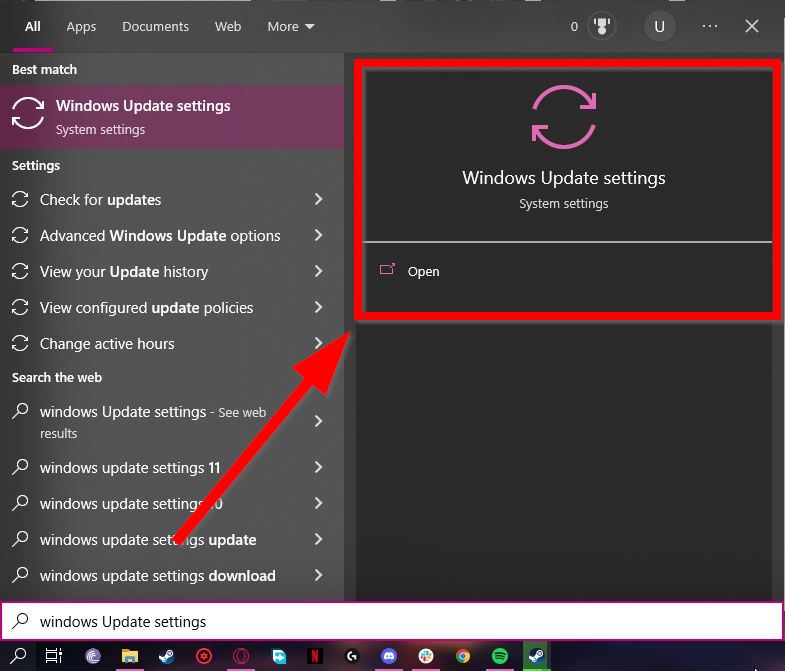Click the large pink update icon in preview
This screenshot has height=671, width=785.
[x=564, y=117]
